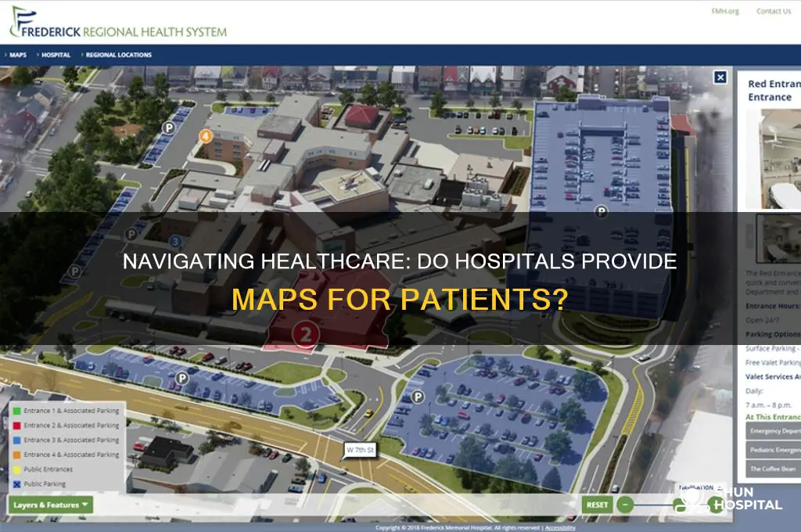Click the 'Entrance Hours:' heading
The image size is (801, 532).
click(772, 306)
